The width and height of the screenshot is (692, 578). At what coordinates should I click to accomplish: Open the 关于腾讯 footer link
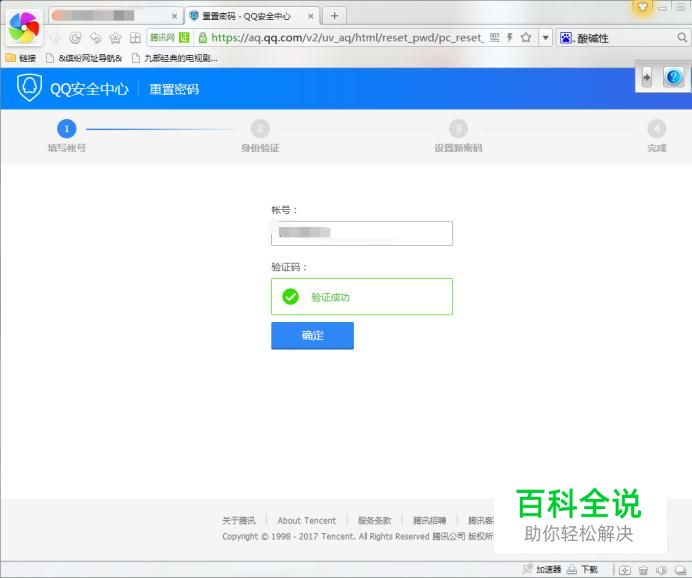(x=239, y=521)
